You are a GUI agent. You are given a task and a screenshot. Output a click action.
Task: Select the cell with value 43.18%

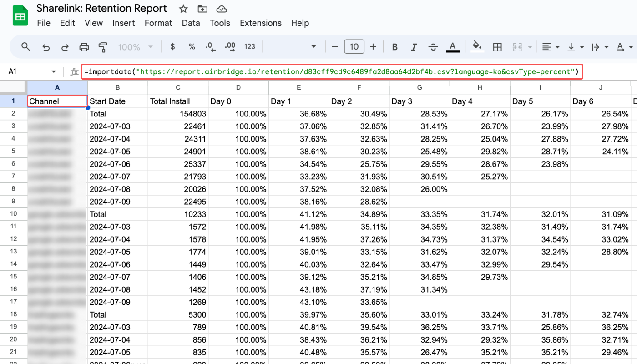click(x=298, y=289)
